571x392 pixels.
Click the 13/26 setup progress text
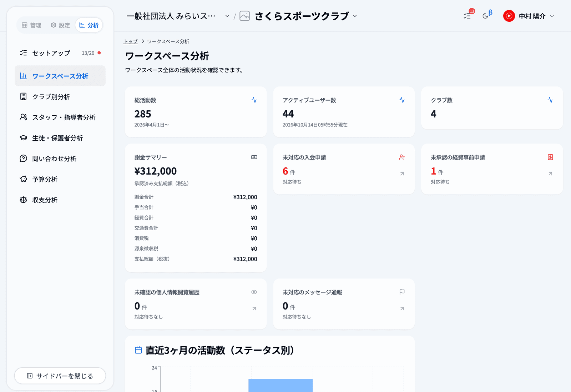coord(88,53)
